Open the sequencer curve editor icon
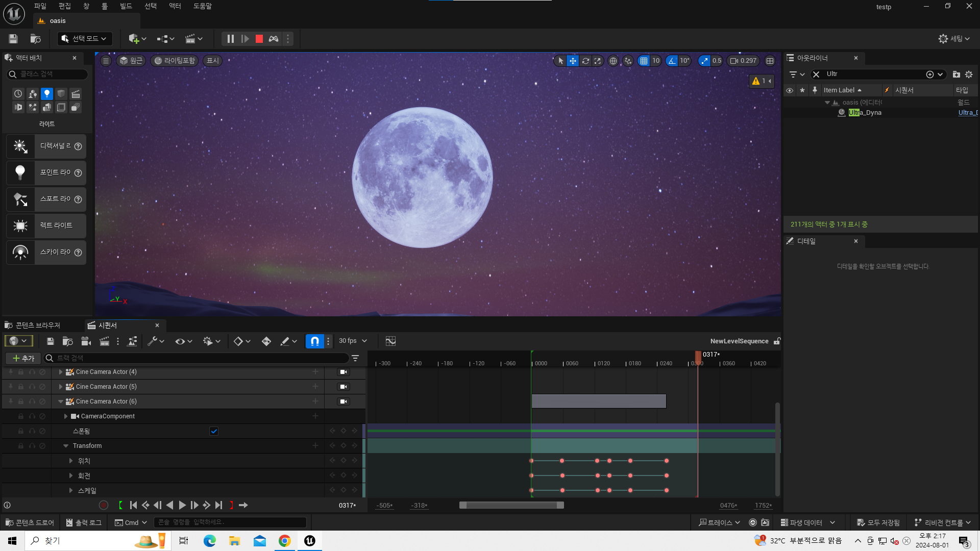The width and height of the screenshot is (980, 551). pyautogui.click(x=390, y=341)
